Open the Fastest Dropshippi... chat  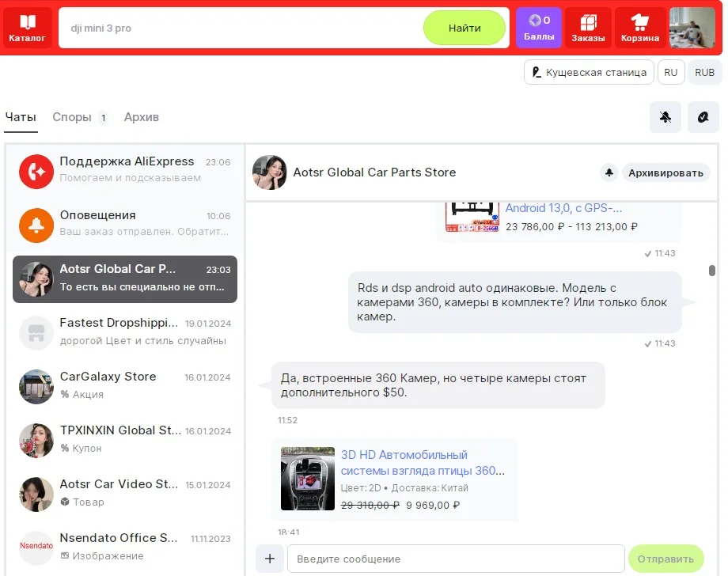pyautogui.click(x=125, y=333)
